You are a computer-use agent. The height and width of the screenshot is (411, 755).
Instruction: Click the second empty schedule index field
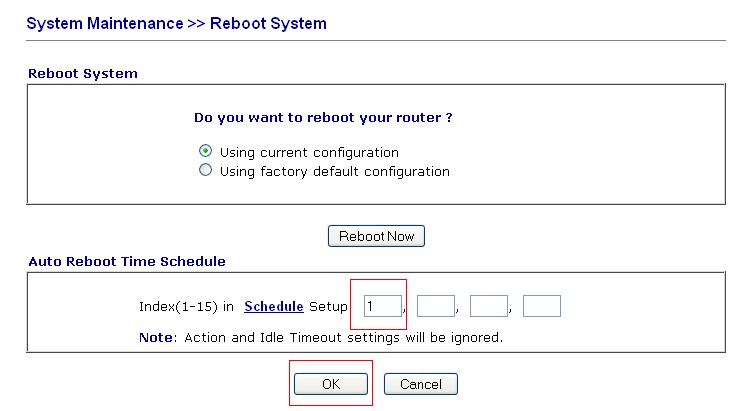coord(435,306)
